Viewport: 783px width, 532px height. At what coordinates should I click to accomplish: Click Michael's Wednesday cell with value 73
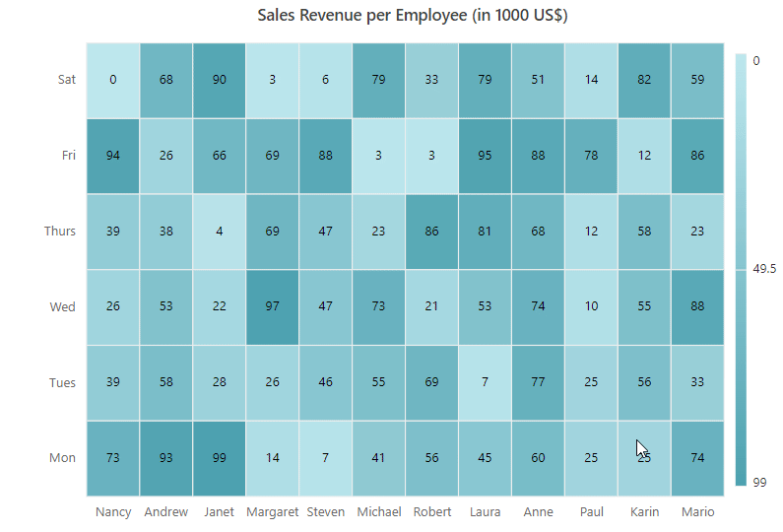[x=378, y=307]
